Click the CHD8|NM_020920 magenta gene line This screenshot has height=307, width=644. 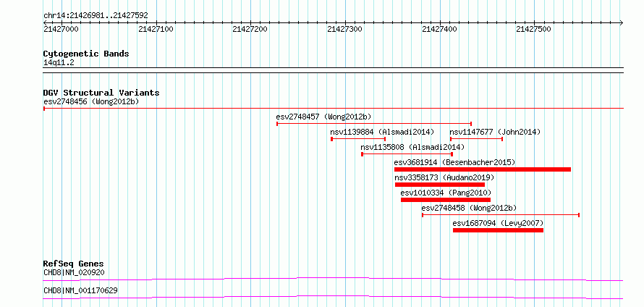[x=334, y=279]
